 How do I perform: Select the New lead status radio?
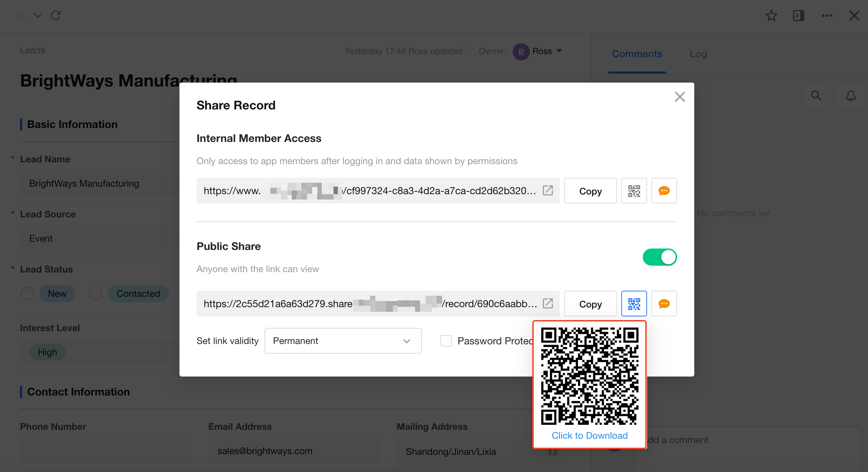(27, 294)
